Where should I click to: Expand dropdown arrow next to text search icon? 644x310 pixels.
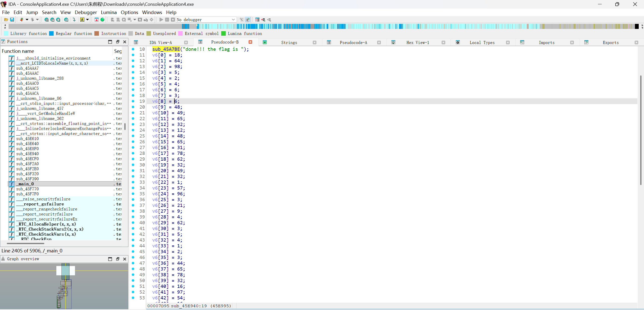tap(88, 20)
